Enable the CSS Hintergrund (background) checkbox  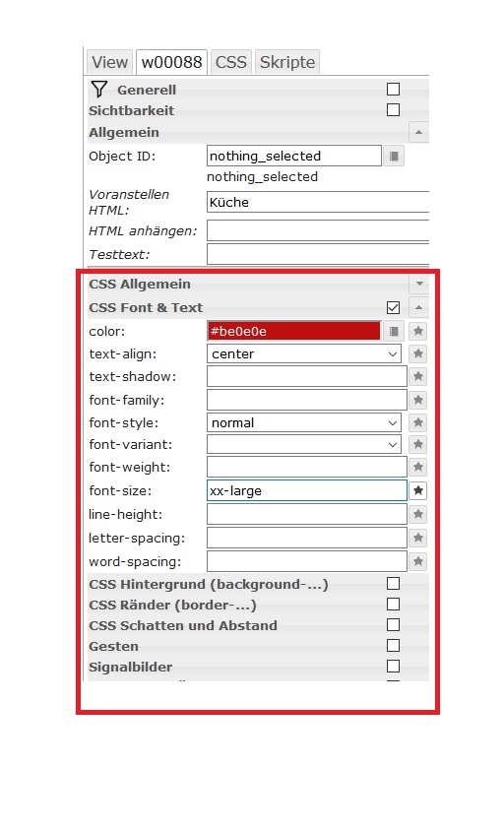(393, 584)
